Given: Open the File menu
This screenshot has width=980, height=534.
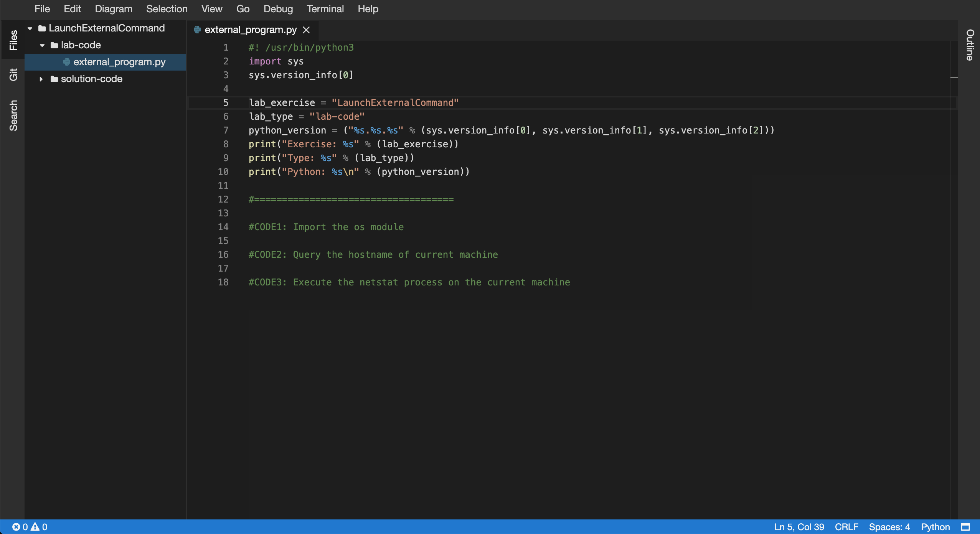Looking at the screenshot, I should 42,9.
